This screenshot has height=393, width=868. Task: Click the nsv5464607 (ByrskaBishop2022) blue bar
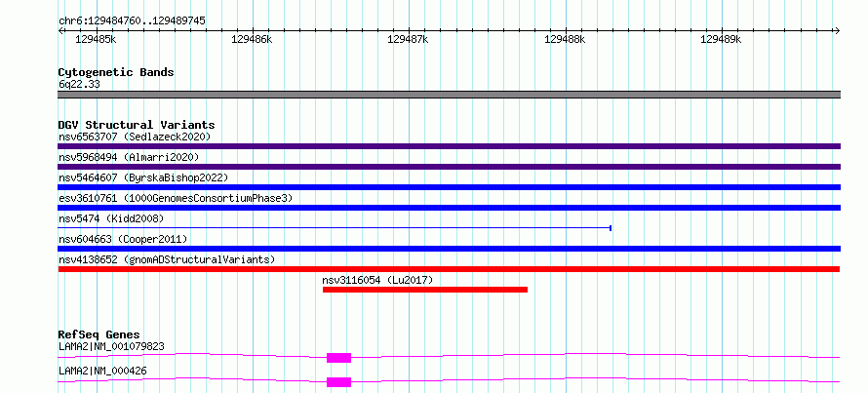click(x=449, y=187)
